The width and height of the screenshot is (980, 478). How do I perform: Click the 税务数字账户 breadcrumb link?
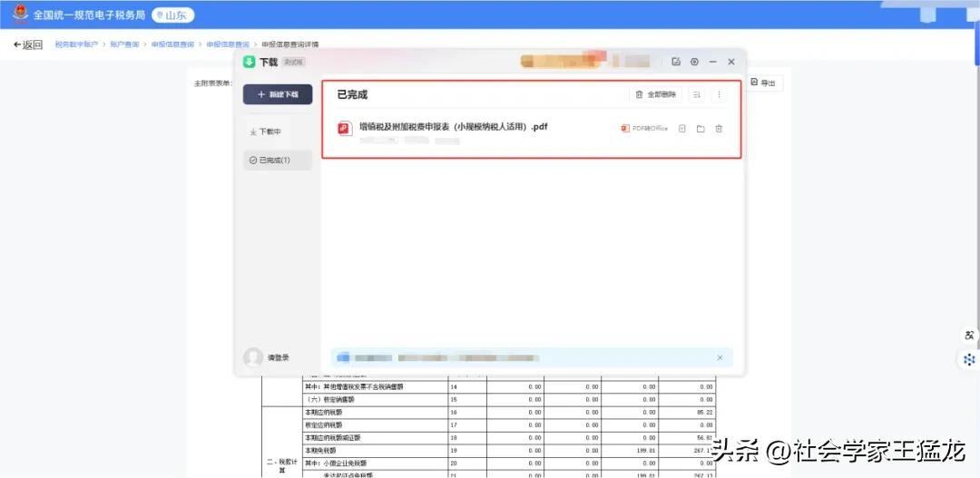(x=76, y=44)
